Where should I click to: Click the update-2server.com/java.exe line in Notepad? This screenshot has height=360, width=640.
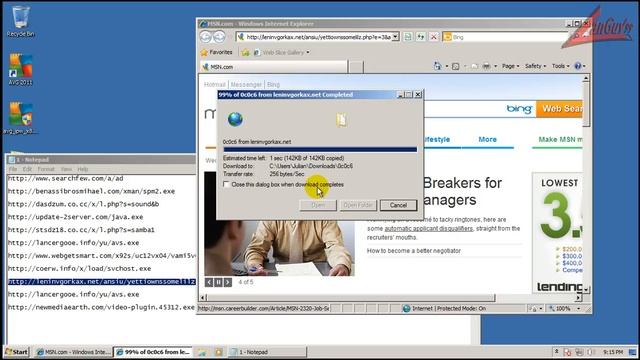[76, 217]
